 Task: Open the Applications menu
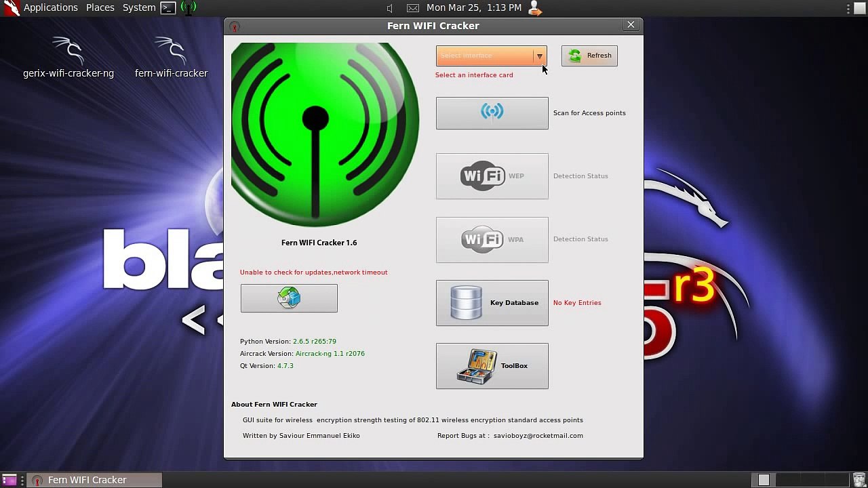coord(50,7)
